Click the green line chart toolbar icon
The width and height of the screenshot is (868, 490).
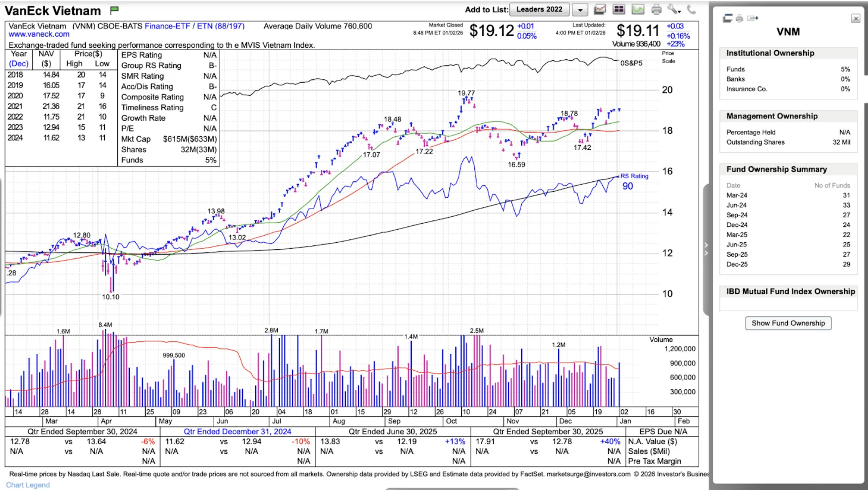[x=638, y=9]
